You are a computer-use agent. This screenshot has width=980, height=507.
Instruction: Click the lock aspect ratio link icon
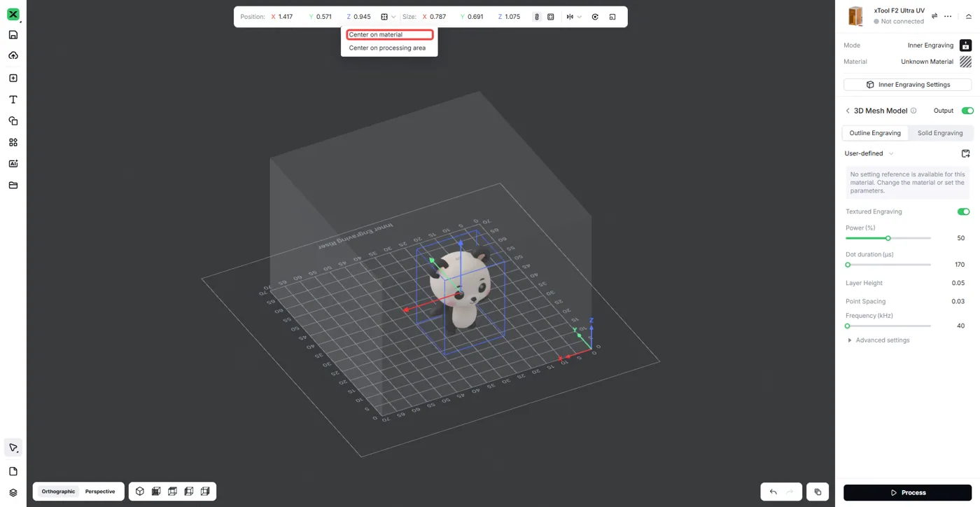[537, 17]
